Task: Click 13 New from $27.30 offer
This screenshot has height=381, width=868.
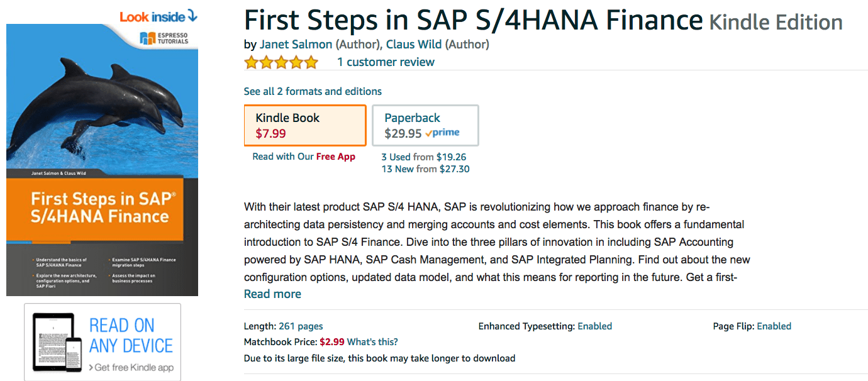Action: (x=425, y=169)
